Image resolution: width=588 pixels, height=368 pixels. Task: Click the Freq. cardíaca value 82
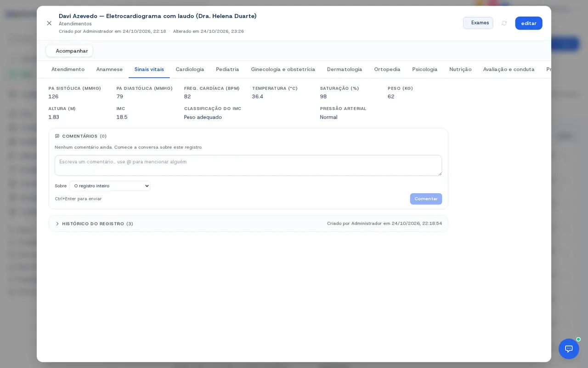[187, 97]
